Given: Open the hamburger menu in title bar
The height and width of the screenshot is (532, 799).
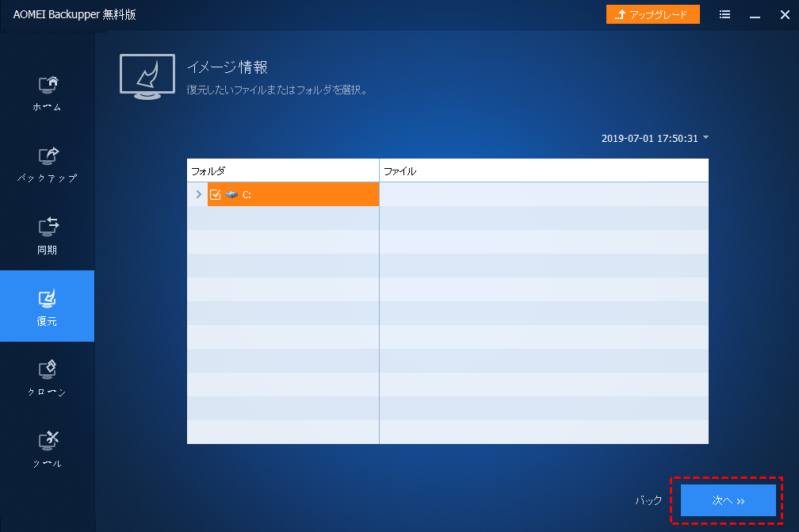Looking at the screenshot, I should tap(724, 15).
